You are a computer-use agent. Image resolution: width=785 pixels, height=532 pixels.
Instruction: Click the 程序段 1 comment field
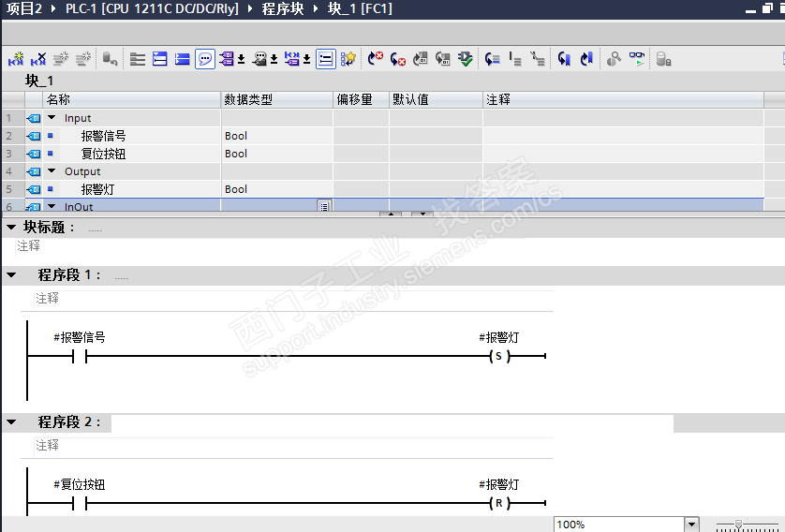pyautogui.click(x=293, y=299)
